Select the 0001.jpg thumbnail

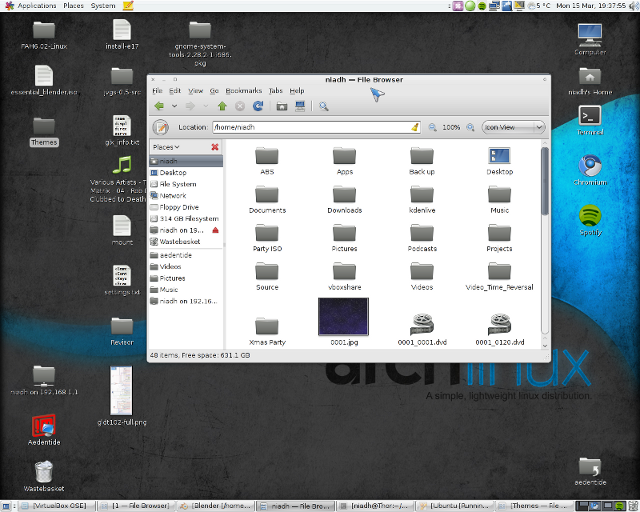coord(344,317)
